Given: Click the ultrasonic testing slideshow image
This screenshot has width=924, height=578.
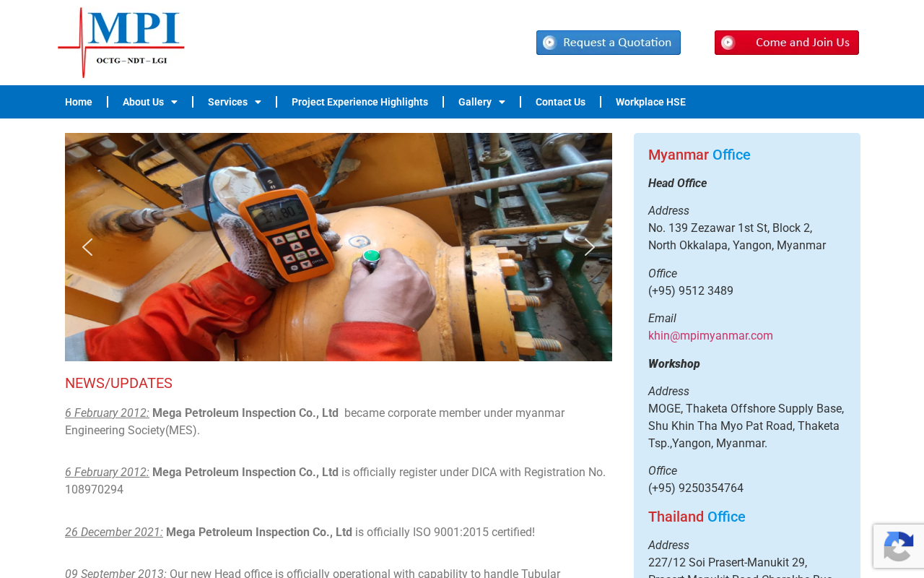Looking at the screenshot, I should pyautogui.click(x=339, y=247).
